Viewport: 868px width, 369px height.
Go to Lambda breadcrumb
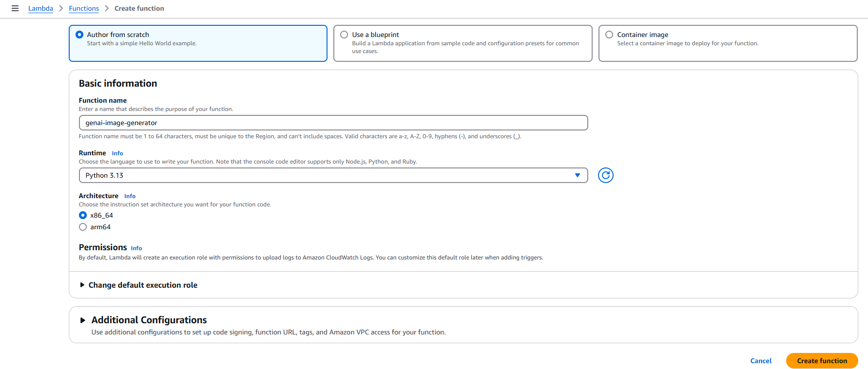(x=40, y=8)
